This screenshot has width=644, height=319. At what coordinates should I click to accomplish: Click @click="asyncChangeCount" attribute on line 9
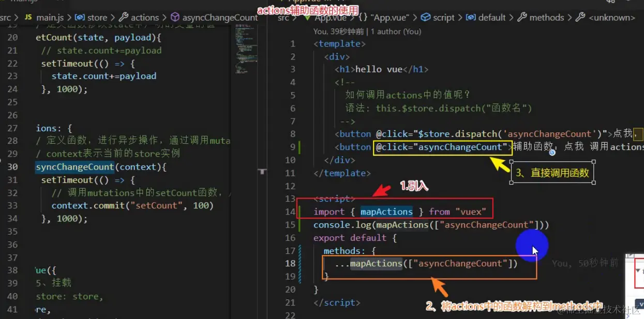point(442,147)
